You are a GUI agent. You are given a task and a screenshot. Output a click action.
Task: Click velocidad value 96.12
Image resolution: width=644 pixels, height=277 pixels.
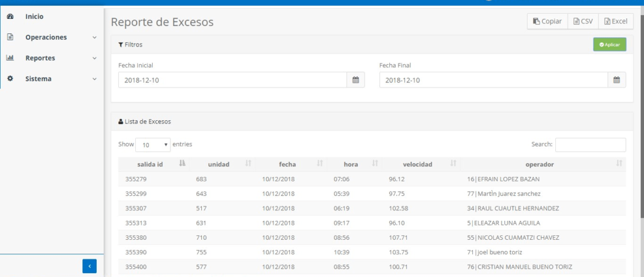[397, 179]
